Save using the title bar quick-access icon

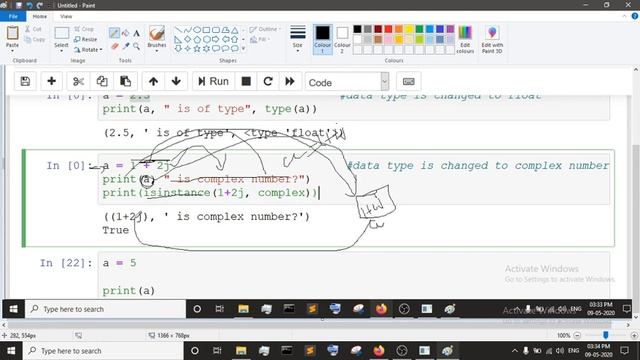[19, 5]
